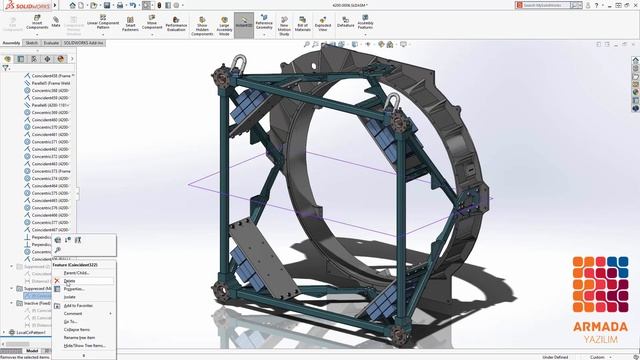The width and height of the screenshot is (640, 360).
Task: Choose Hide/Show Tree Items
Action: 84,346
